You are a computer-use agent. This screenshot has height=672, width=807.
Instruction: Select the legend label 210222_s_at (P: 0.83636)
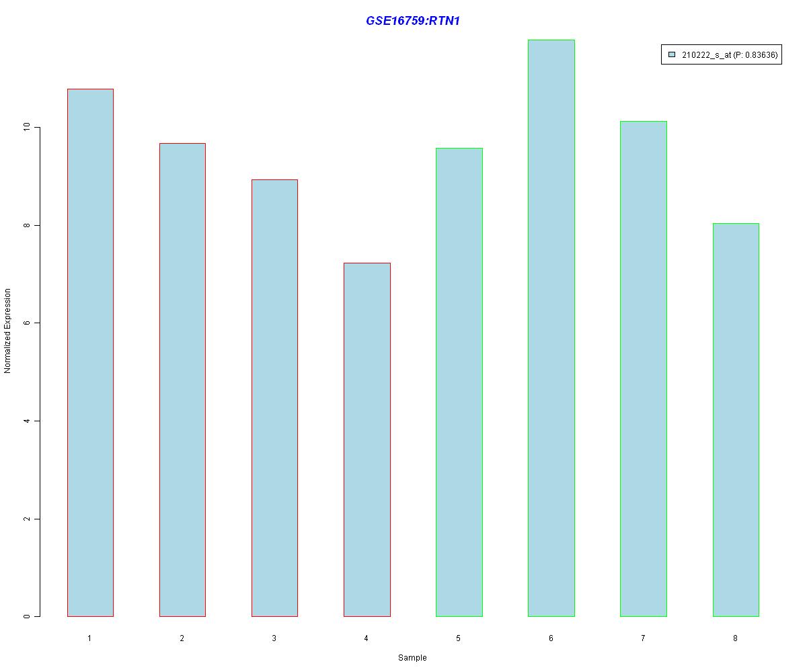pyautogui.click(x=730, y=55)
